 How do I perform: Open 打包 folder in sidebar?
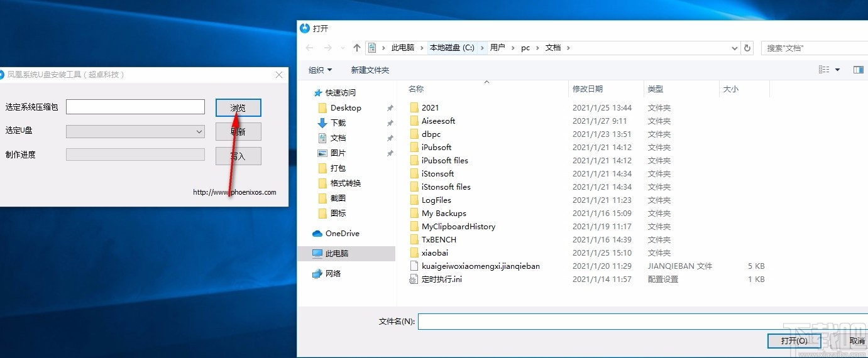click(338, 168)
